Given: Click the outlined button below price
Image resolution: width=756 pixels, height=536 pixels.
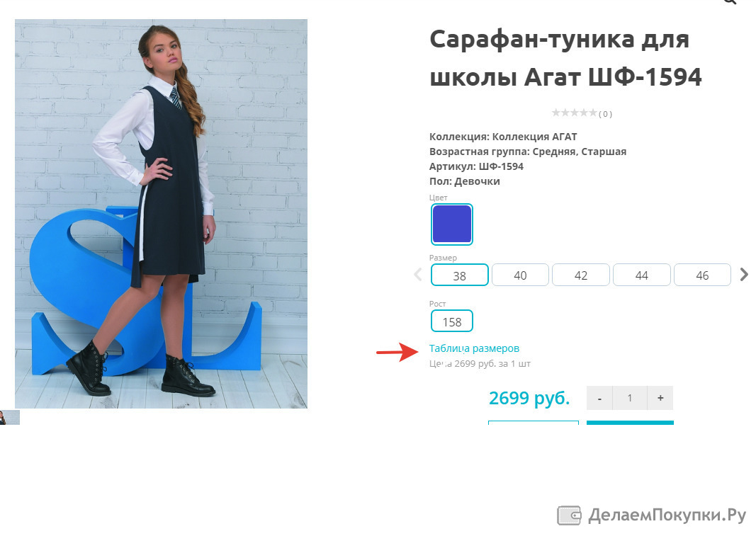Looking at the screenshot, I should point(534,423).
